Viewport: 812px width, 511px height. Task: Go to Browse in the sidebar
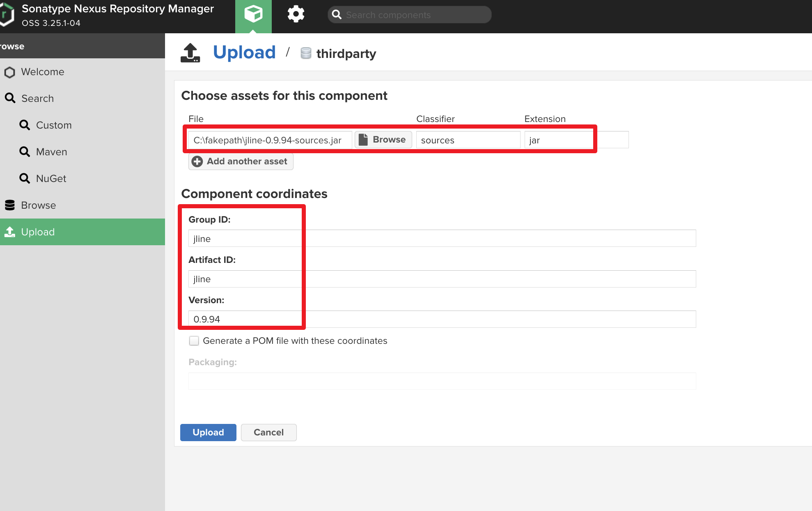(38, 205)
